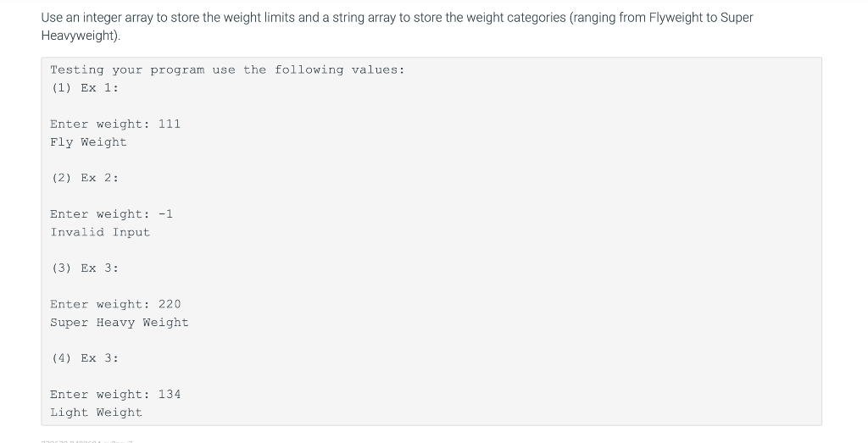Viewport: 868px width, 443px height.
Task: Select the 'Super Heavy Weight' output text
Action: pyautogui.click(x=120, y=323)
